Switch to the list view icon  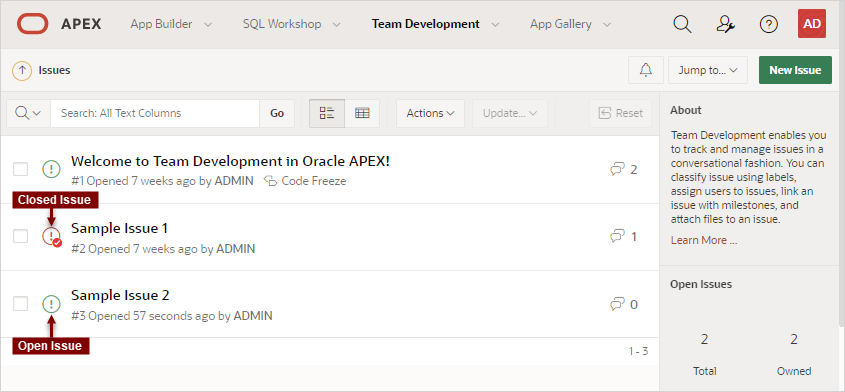(327, 113)
